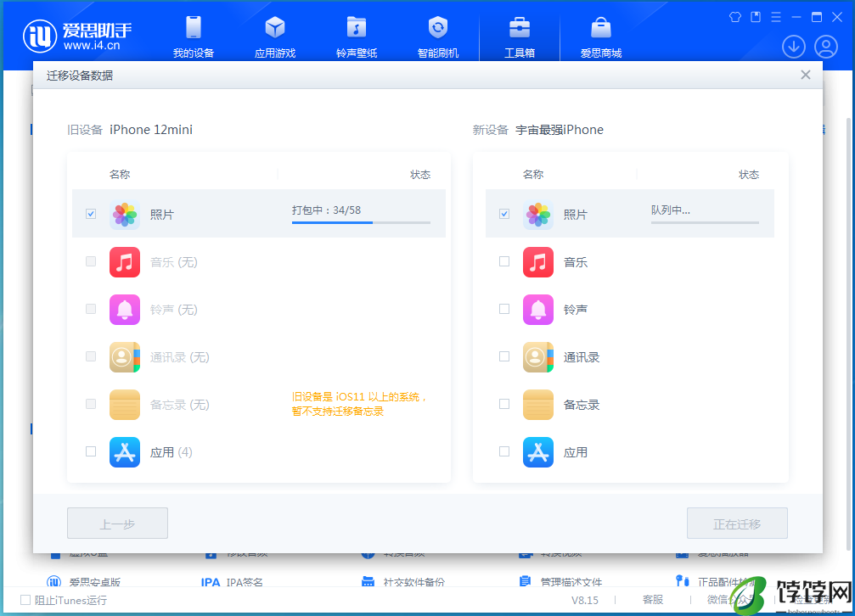The image size is (855, 616).
Task: Click the 管理描述文件 document icon
Action: point(525,581)
